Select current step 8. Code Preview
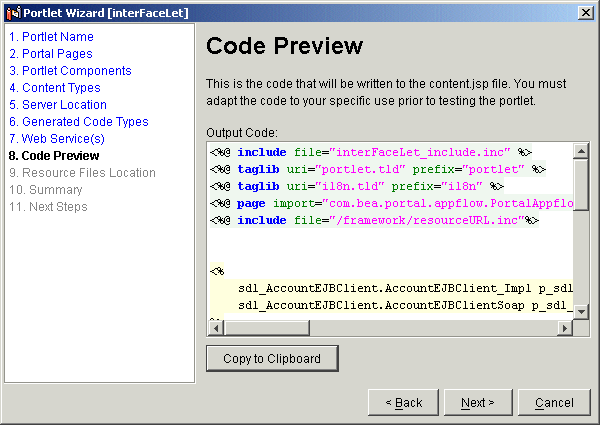Viewport: 600px width, 425px height. coord(54,156)
